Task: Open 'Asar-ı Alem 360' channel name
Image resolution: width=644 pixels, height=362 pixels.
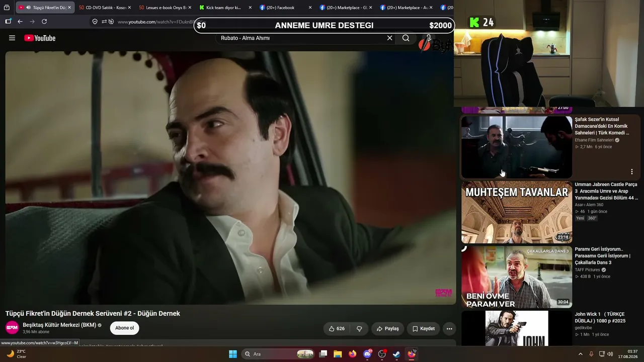Action: pyautogui.click(x=589, y=205)
